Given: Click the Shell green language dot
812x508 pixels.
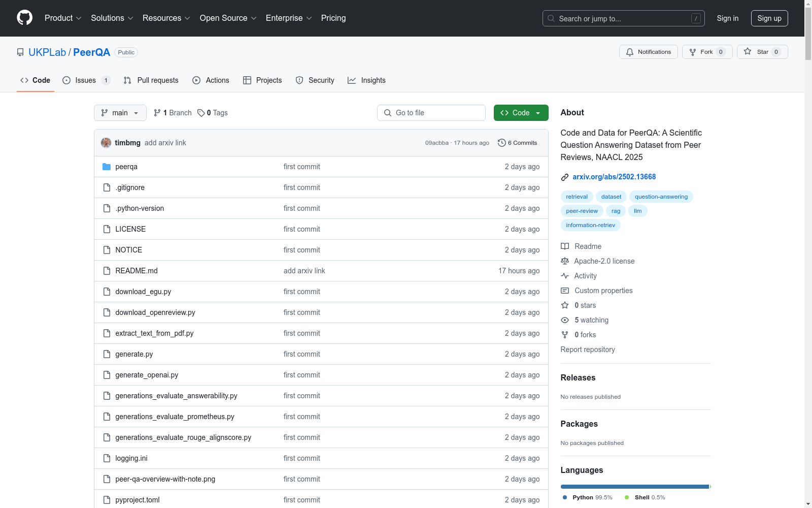Looking at the screenshot, I should pos(627,497).
